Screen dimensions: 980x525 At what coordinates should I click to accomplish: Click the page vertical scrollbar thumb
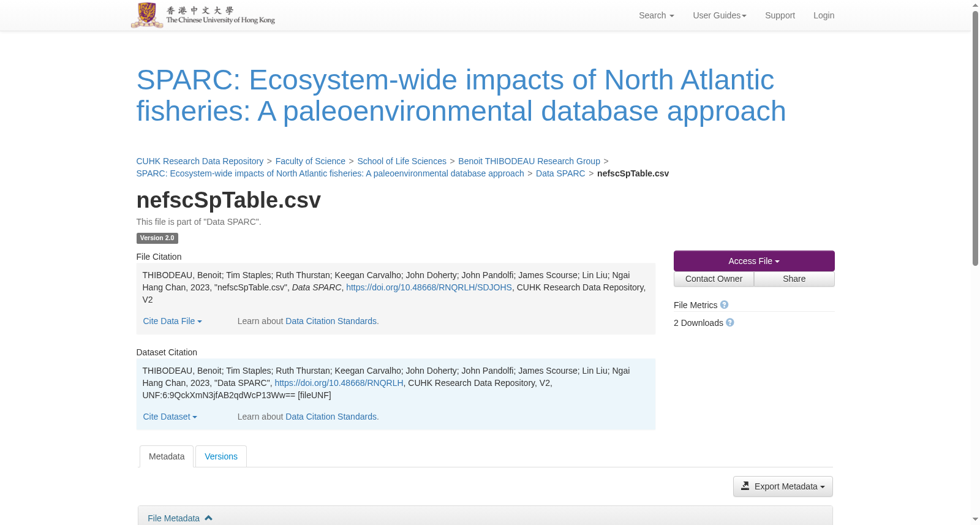click(975, 138)
